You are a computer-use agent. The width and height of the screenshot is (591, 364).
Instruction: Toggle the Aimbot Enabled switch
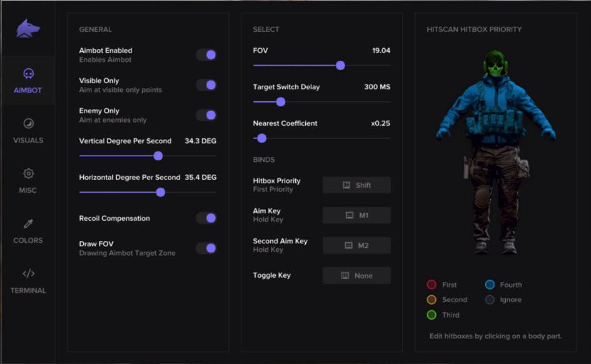point(206,55)
